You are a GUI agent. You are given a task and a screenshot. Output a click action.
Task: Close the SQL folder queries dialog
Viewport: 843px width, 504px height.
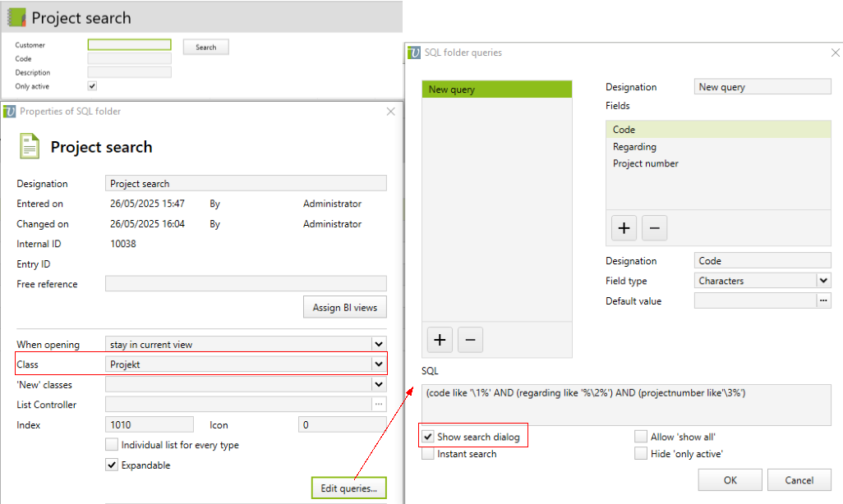tap(836, 53)
